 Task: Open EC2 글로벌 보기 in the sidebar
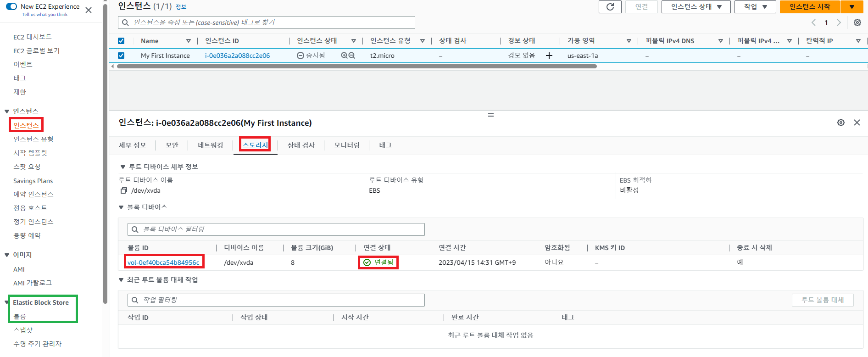tap(36, 50)
